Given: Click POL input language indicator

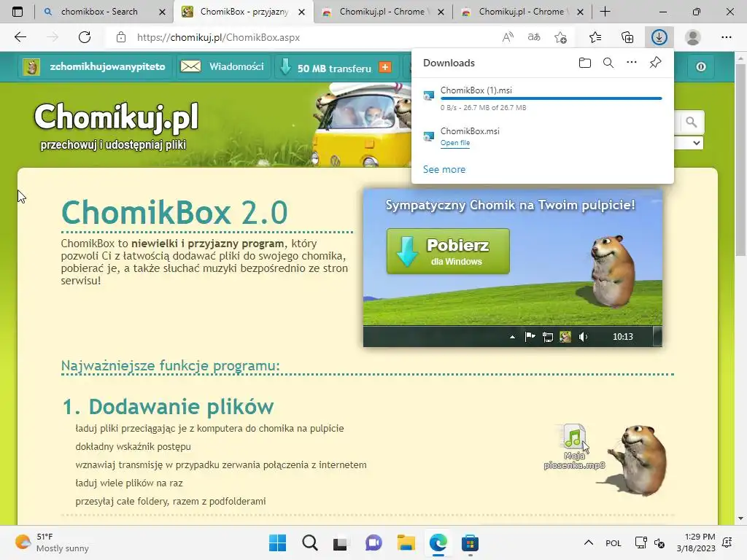Looking at the screenshot, I should pyautogui.click(x=613, y=542).
